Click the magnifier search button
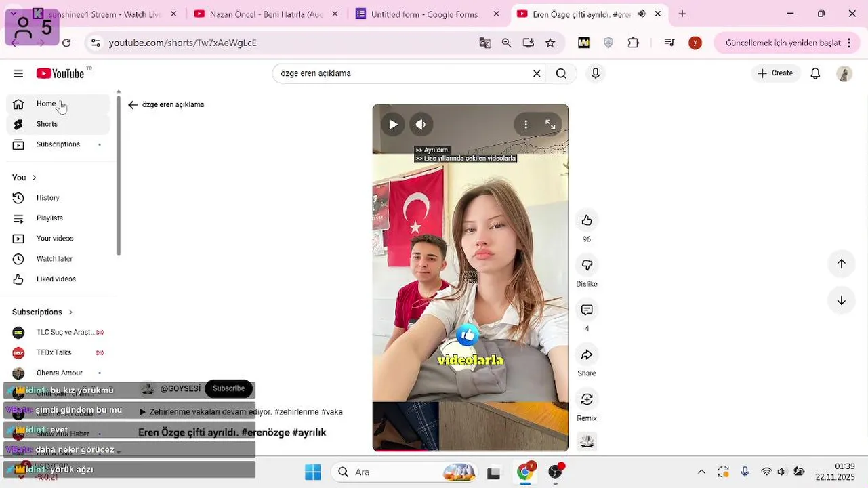 pyautogui.click(x=561, y=73)
